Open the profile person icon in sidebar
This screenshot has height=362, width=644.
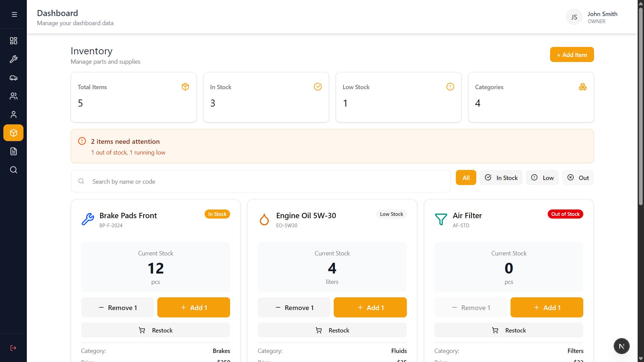(13, 114)
